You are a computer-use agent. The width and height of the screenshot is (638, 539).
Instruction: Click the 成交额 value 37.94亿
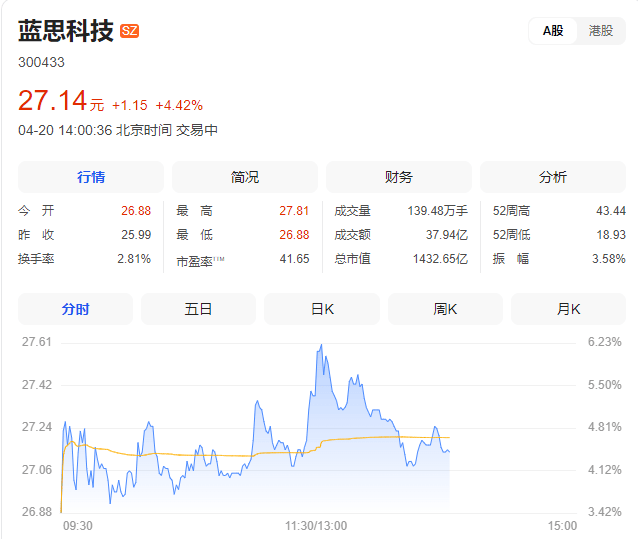click(x=447, y=235)
